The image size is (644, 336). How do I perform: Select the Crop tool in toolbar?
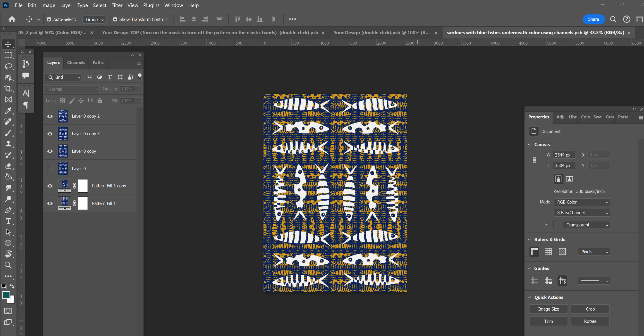coord(8,88)
